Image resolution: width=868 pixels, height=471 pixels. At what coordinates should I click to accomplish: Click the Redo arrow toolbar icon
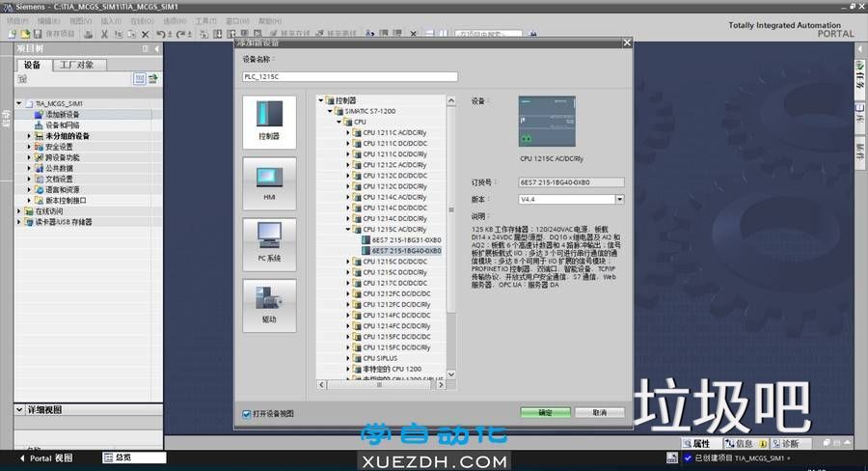pos(180,34)
